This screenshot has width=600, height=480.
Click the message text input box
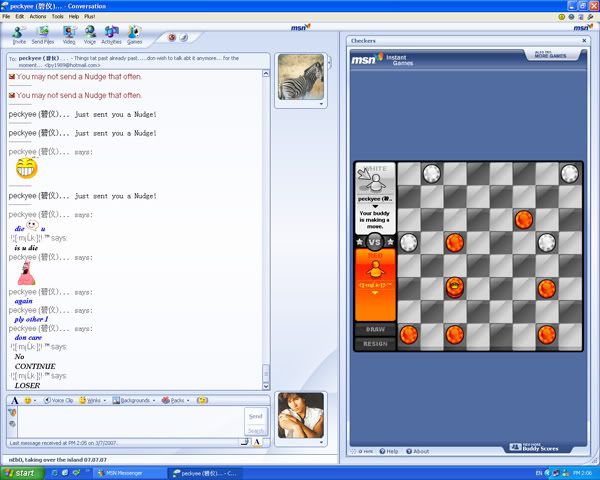(130, 421)
